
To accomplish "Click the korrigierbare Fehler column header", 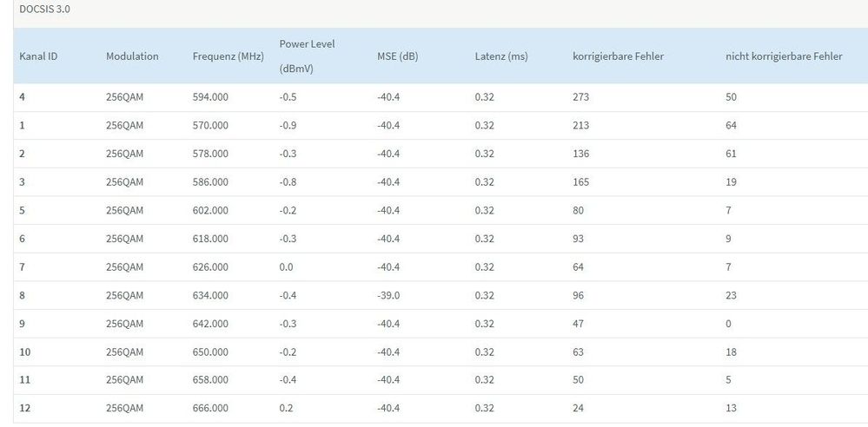I will [x=619, y=56].
